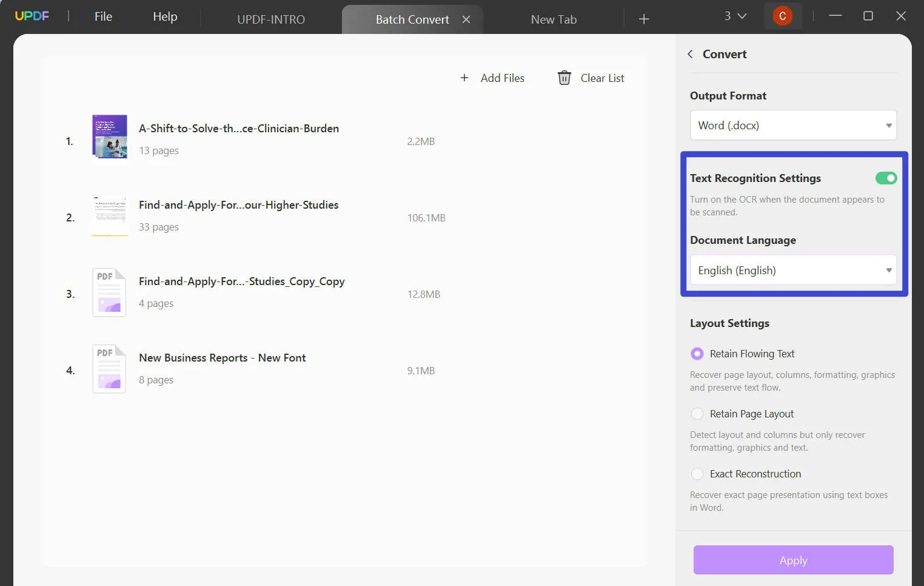Click the 106.1MB file size
The height and width of the screenshot is (586, 924).
click(426, 218)
